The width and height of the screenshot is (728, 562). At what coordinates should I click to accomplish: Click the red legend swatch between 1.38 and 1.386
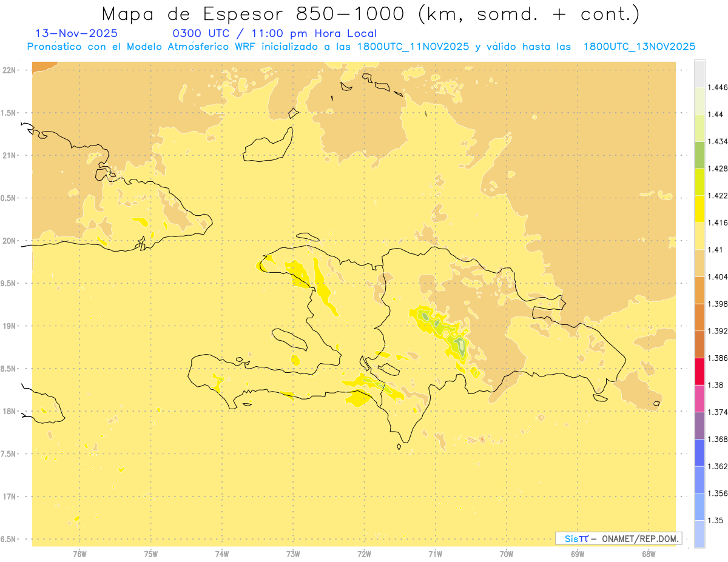[x=699, y=371]
